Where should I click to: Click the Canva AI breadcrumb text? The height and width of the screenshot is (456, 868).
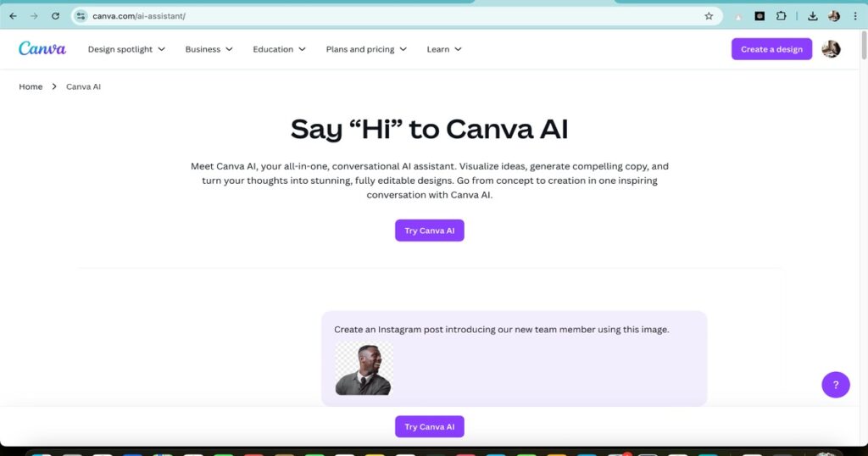coord(84,86)
